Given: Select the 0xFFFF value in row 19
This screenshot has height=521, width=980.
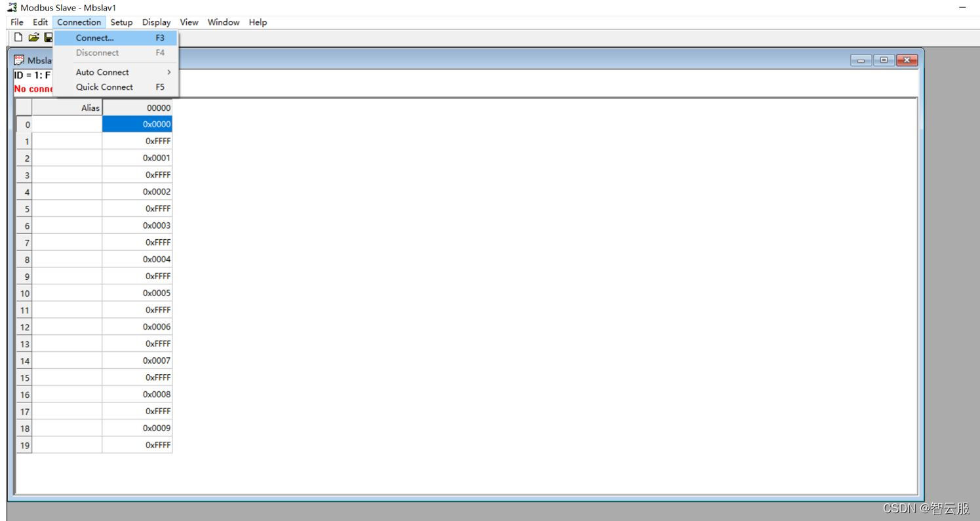Looking at the screenshot, I should pos(137,445).
